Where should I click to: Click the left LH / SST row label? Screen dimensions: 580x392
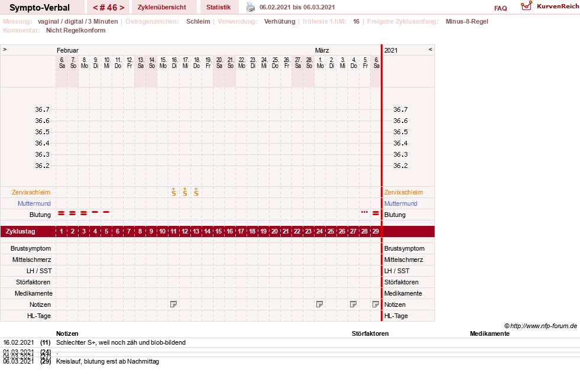(x=39, y=271)
